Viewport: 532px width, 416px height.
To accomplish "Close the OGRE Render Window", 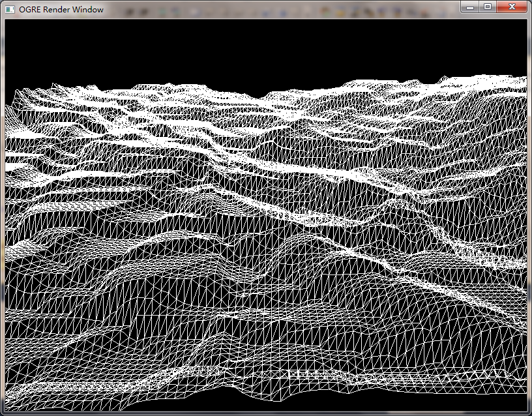I will pos(512,7).
